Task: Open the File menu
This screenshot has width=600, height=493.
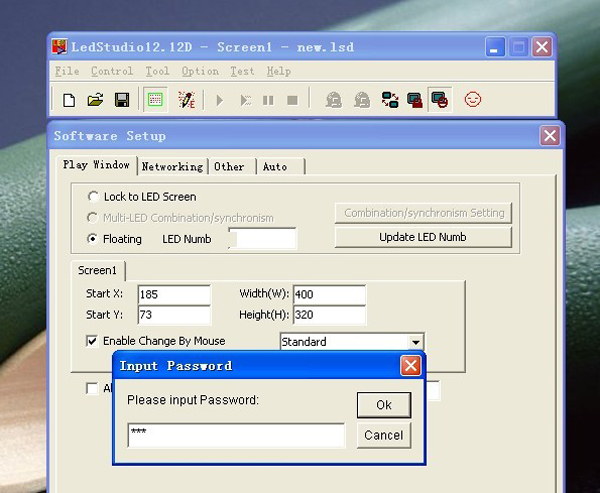Action: point(67,71)
